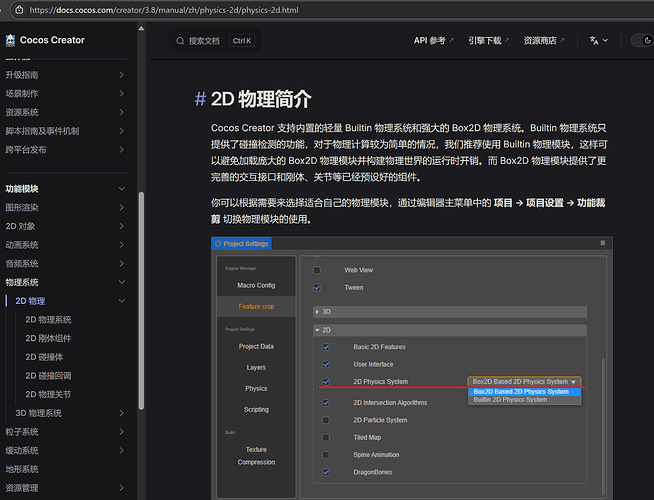Toggle Spine Animation checkbox
This screenshot has width=654, height=500.
326,455
